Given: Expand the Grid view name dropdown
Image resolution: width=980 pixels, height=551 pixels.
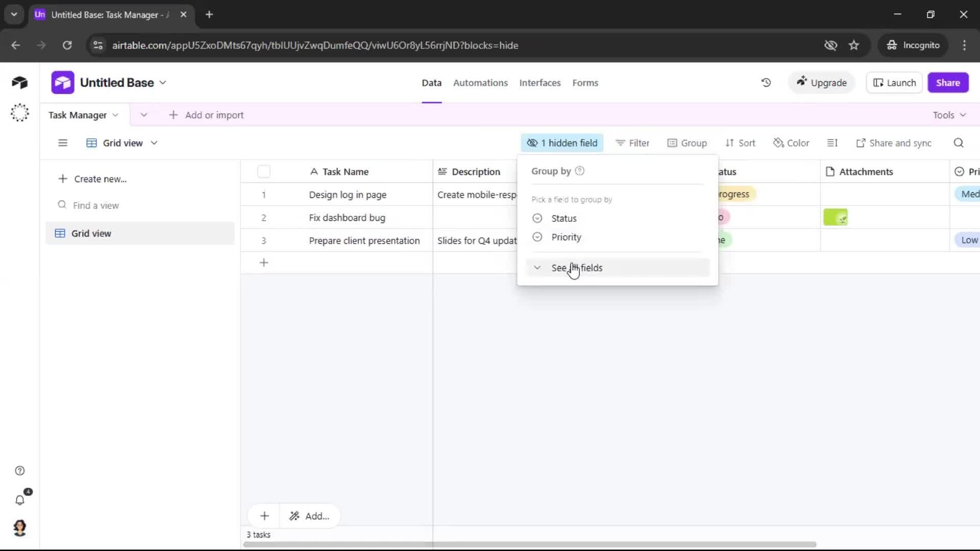Looking at the screenshot, I should [x=154, y=143].
